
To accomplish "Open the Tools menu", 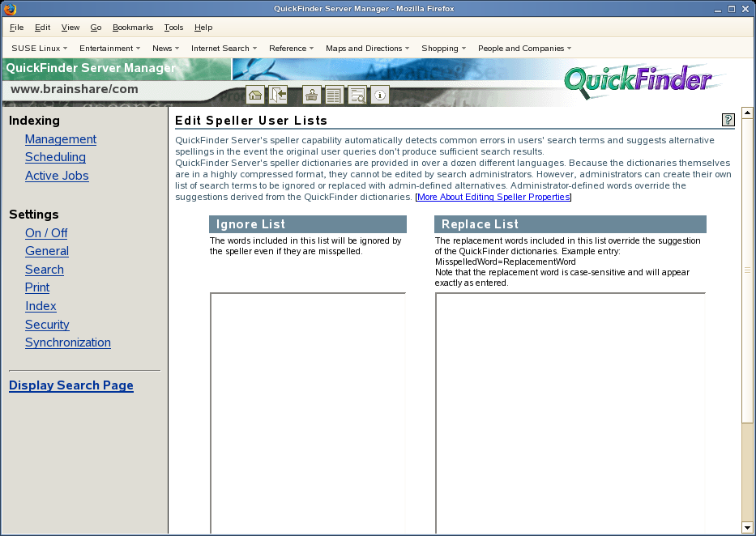I will [173, 28].
